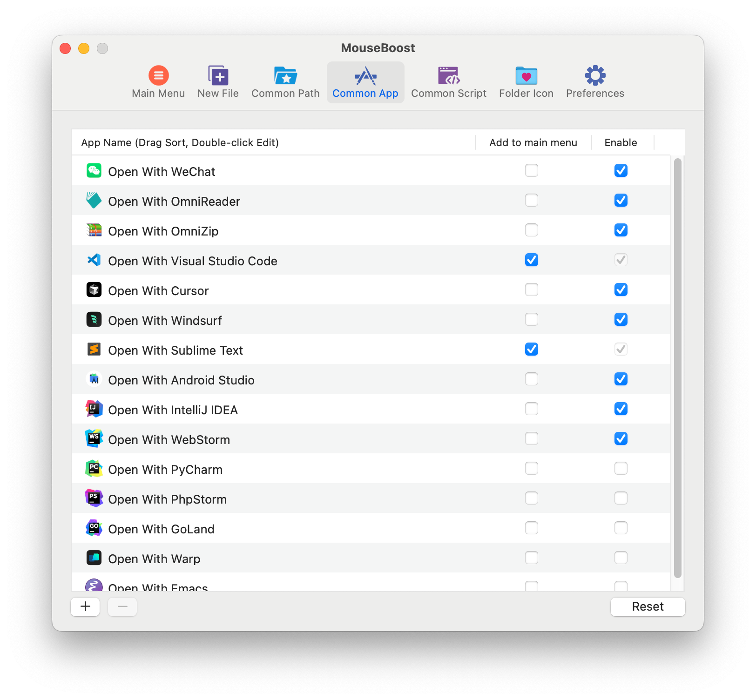Click the Reset button
The image size is (756, 700).
pyautogui.click(x=648, y=606)
